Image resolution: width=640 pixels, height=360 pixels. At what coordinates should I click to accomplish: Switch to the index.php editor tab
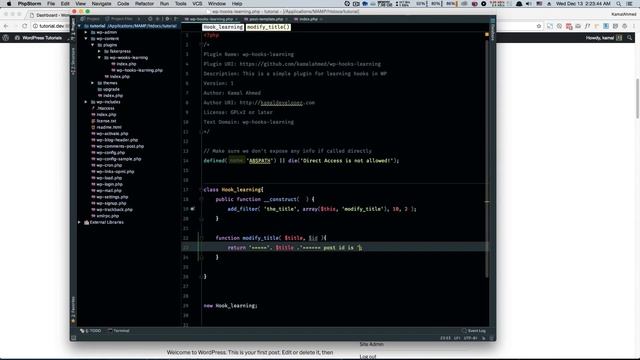pyautogui.click(x=309, y=19)
